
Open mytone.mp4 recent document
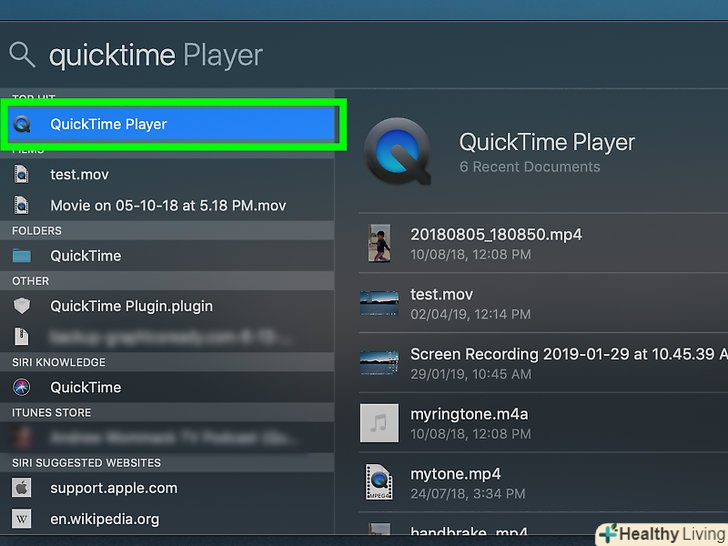pyautogui.click(x=543, y=483)
